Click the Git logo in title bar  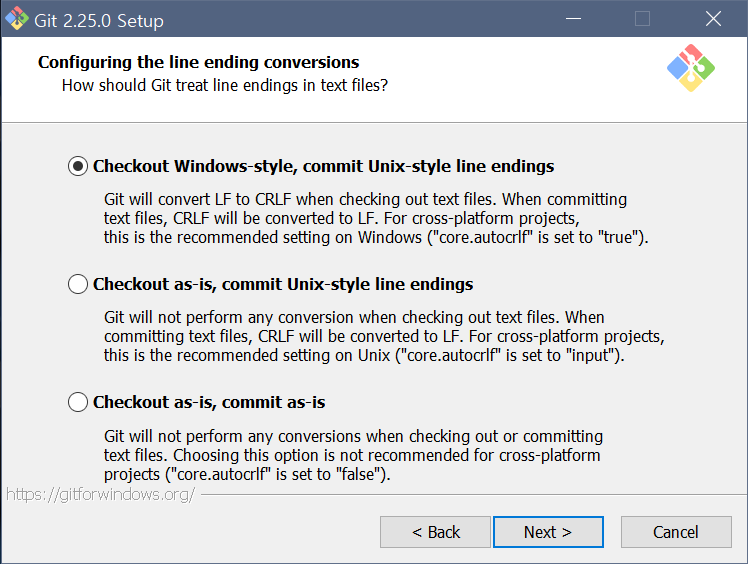tap(17, 19)
